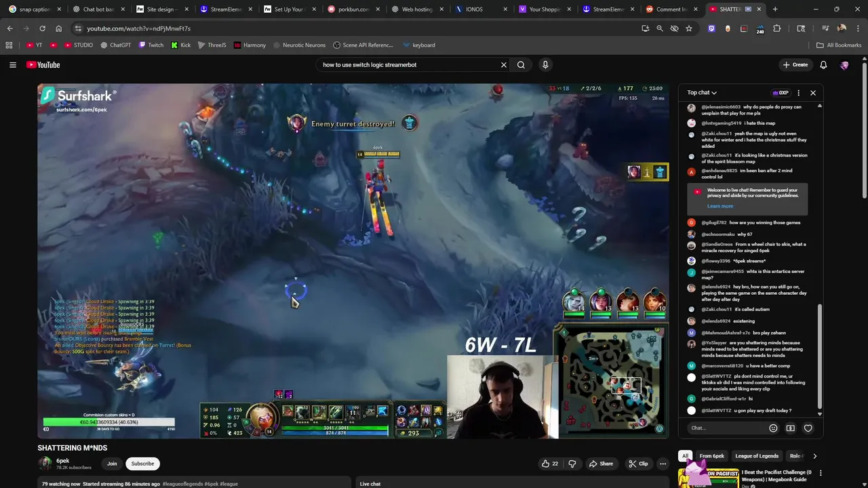
Task: Open the Kick bookmark
Action: coord(181,45)
